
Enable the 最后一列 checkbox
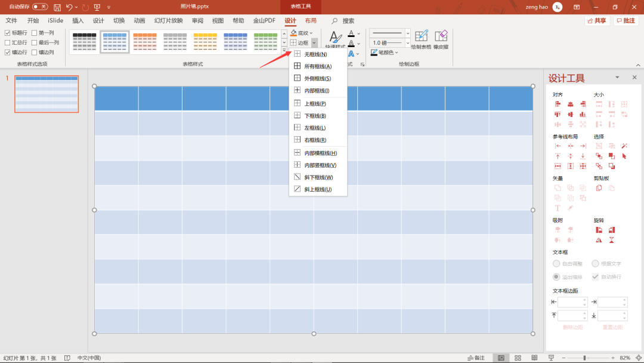tap(35, 42)
